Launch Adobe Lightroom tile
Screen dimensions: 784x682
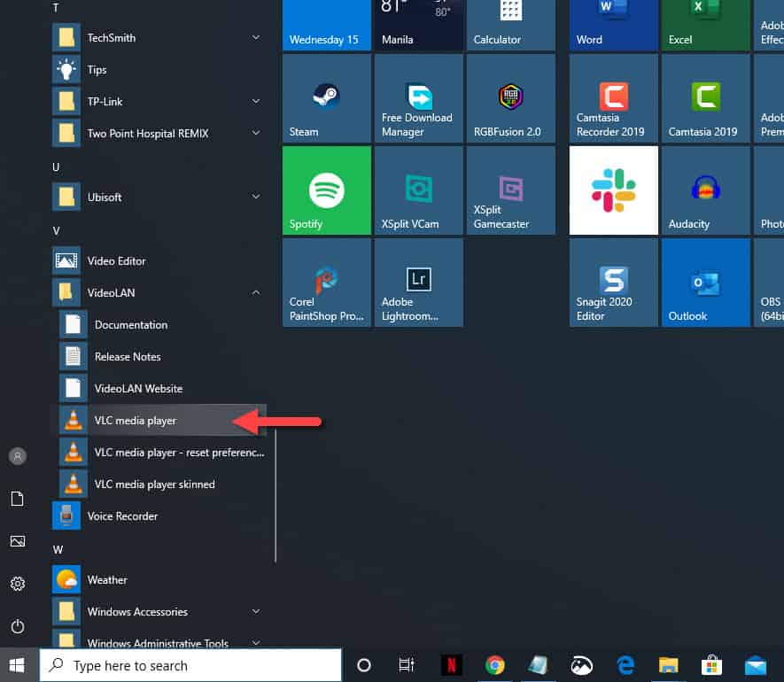click(418, 283)
